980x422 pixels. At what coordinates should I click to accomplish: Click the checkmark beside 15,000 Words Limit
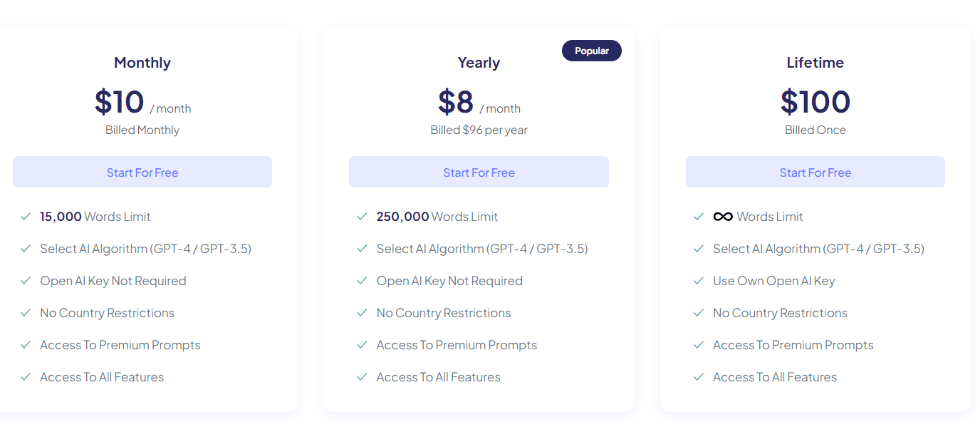(26, 216)
